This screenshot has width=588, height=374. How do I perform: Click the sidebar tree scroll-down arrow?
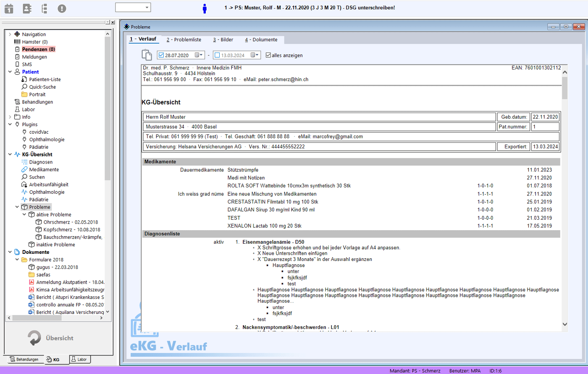108,312
